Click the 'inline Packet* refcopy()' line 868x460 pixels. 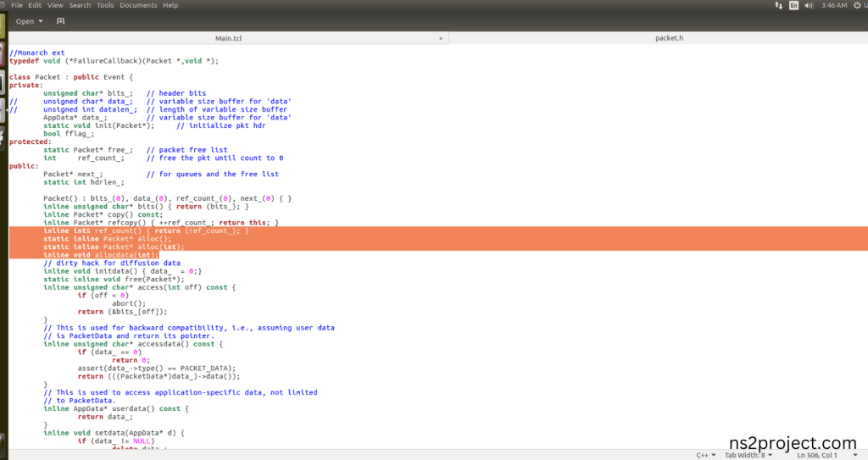(x=161, y=223)
